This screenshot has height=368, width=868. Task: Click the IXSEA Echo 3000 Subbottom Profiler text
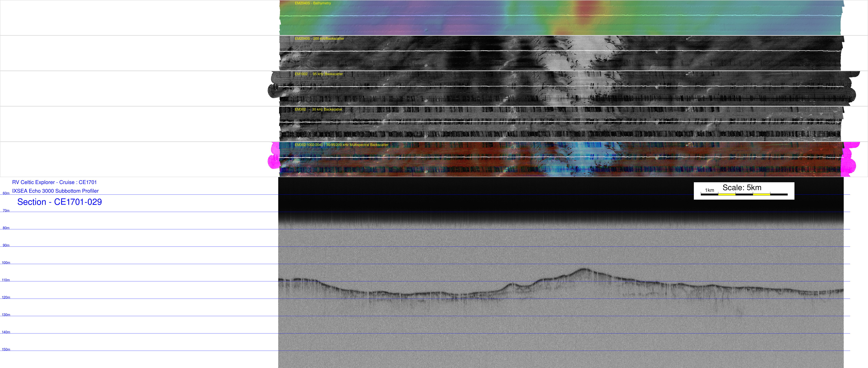tap(55, 191)
